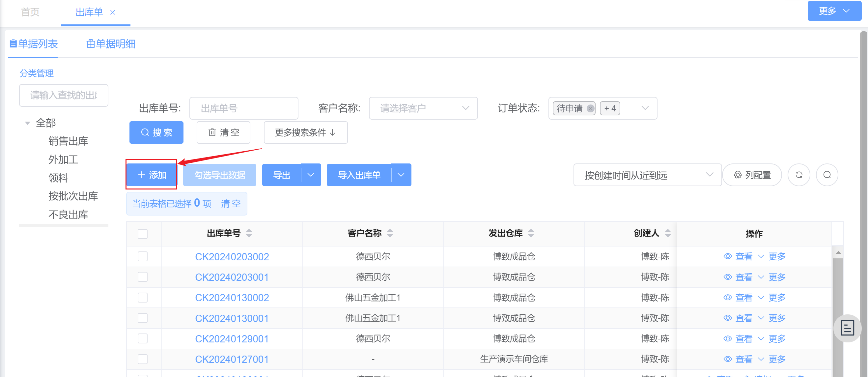Sort by 创建人 column arrows
Screen dimensions: 868x377
point(667,233)
